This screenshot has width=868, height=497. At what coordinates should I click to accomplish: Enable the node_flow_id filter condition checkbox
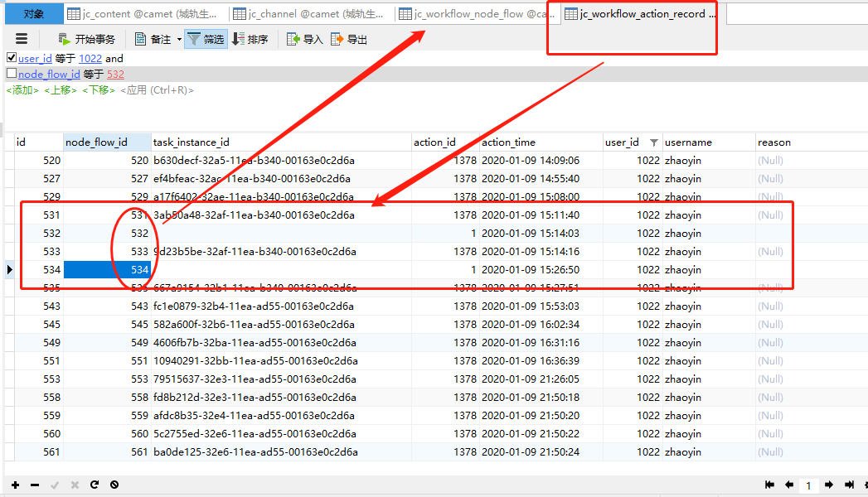click(x=12, y=74)
